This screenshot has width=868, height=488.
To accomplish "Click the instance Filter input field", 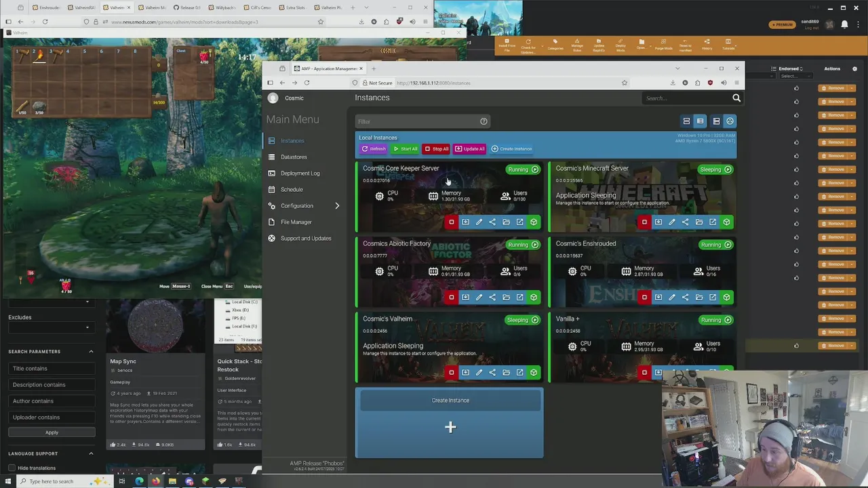I will tap(416, 121).
